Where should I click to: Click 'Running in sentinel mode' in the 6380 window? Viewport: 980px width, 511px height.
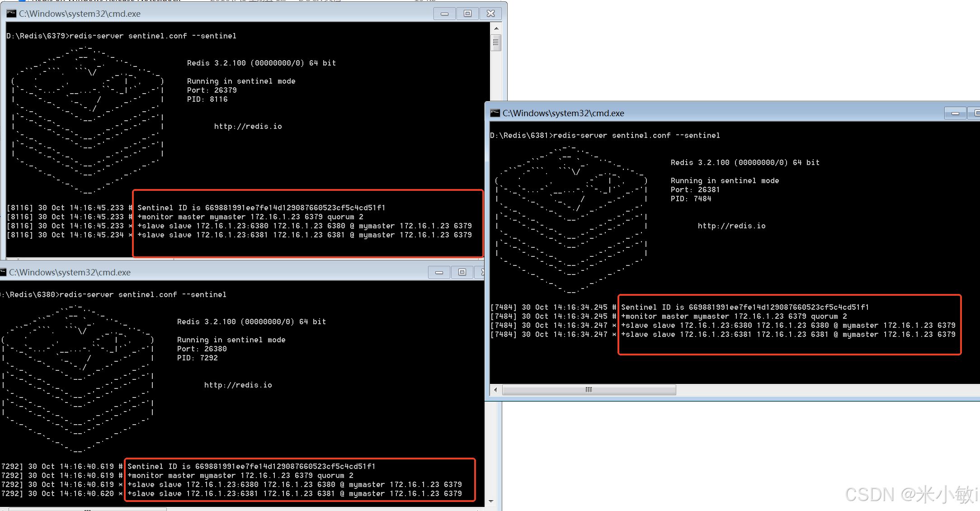(231, 340)
